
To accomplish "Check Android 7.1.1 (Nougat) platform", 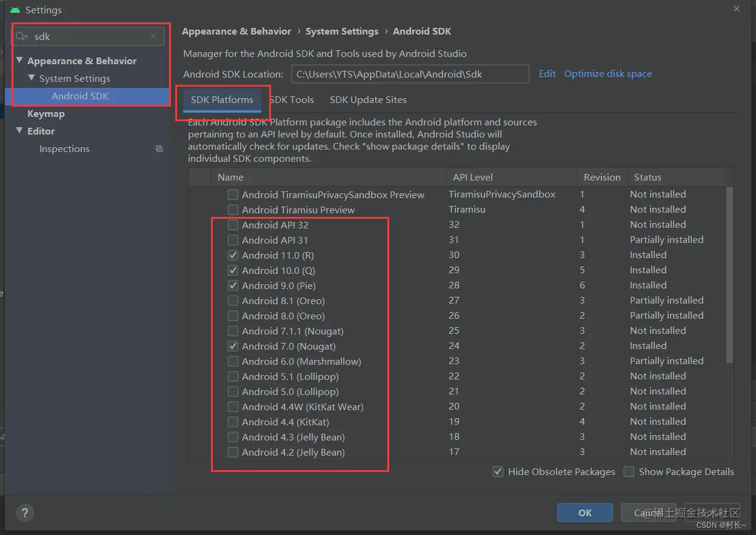I will point(233,331).
